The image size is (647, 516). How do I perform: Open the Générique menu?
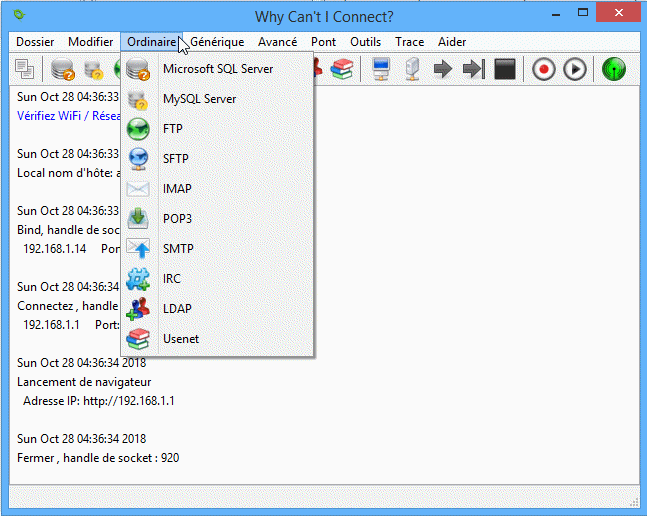click(217, 42)
